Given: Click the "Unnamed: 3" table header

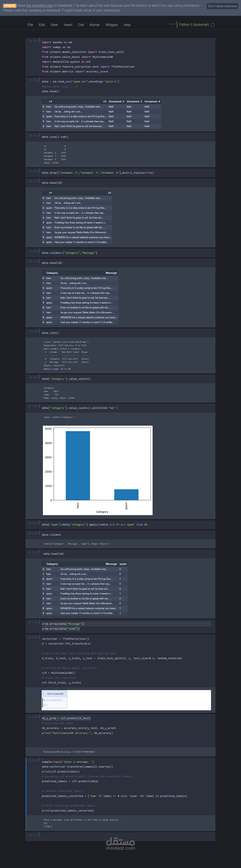Looking at the screenshot, I should [x=134, y=101].
